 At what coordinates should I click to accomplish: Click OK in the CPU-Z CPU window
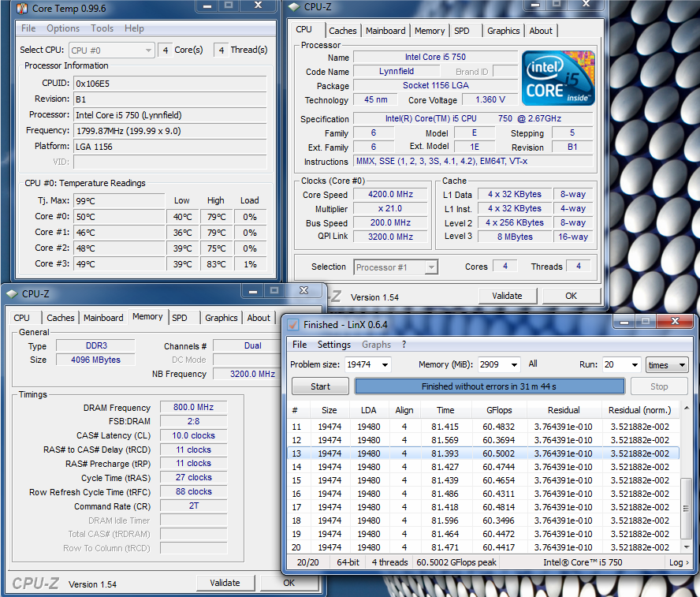[571, 296]
